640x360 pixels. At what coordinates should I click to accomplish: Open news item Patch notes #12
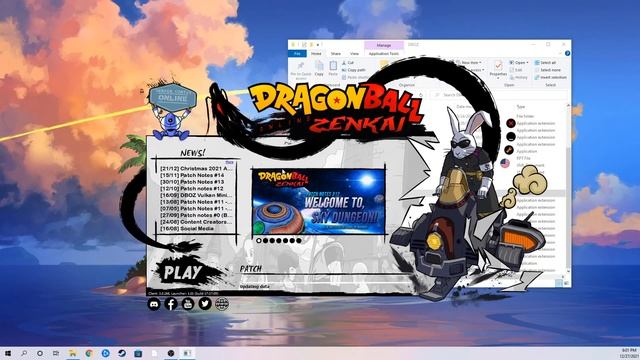(x=191, y=189)
